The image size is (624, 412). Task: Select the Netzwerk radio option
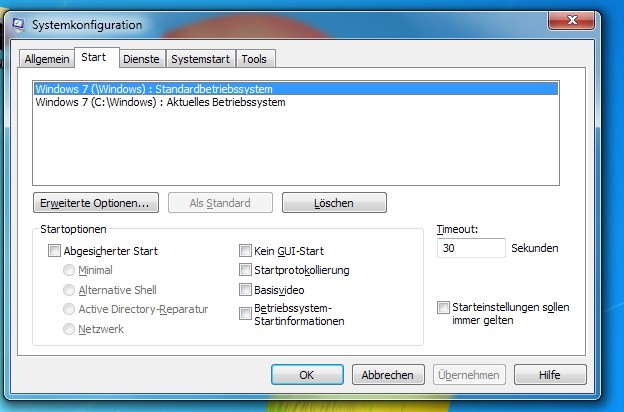coord(69,329)
